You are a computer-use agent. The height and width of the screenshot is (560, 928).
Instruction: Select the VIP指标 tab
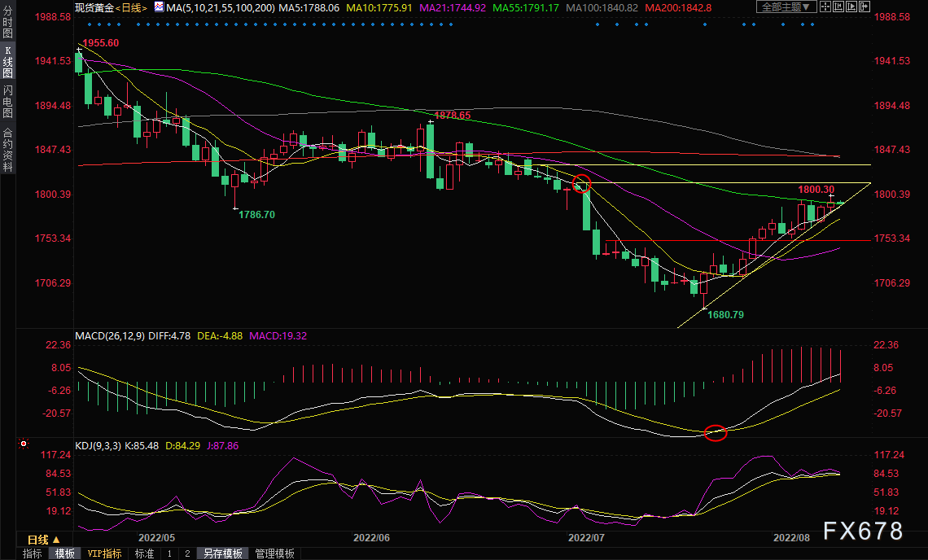[x=104, y=553]
